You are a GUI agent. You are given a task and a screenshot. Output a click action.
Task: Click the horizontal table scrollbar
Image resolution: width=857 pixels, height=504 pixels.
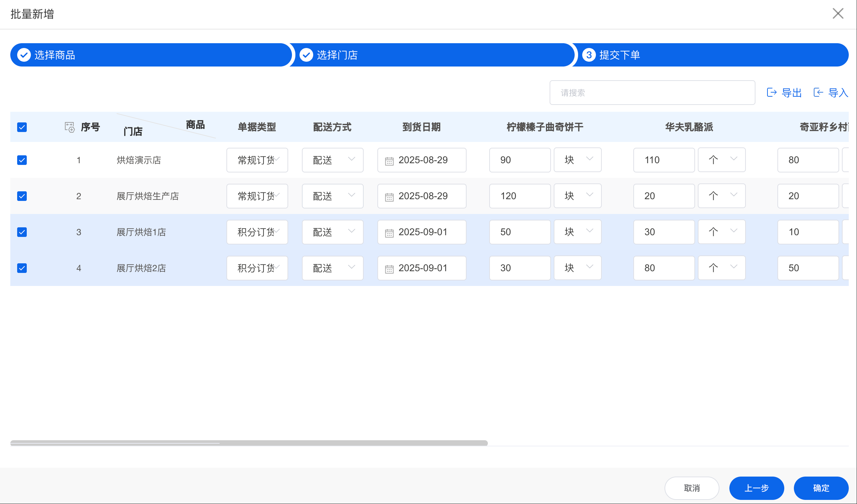249,443
